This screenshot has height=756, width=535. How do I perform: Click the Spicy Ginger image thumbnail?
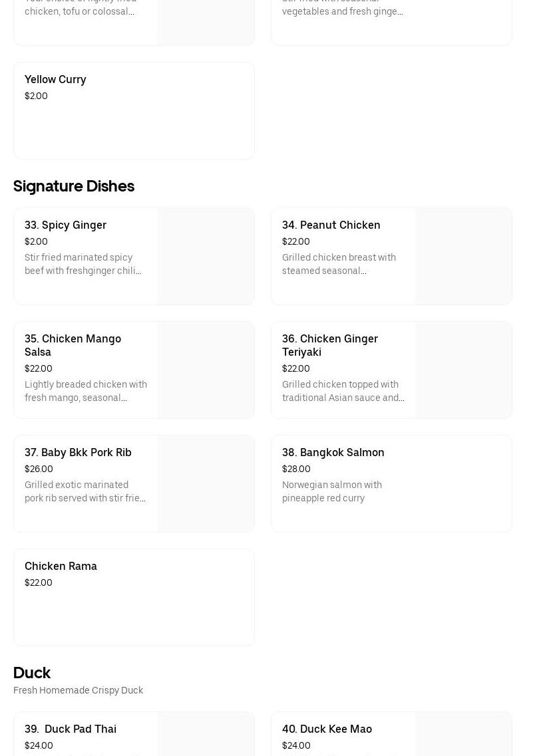206,256
